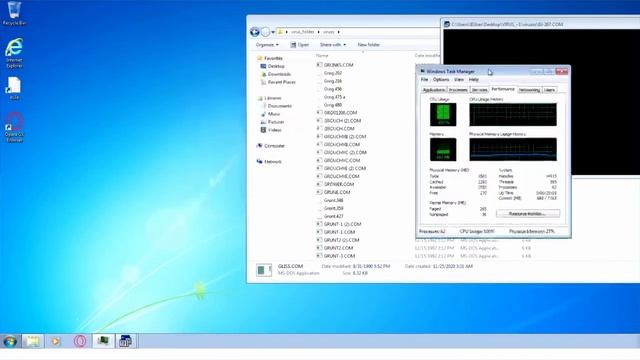Select Libraries in the navigation pane
This screenshot has width=640, height=360.
(x=273, y=98)
